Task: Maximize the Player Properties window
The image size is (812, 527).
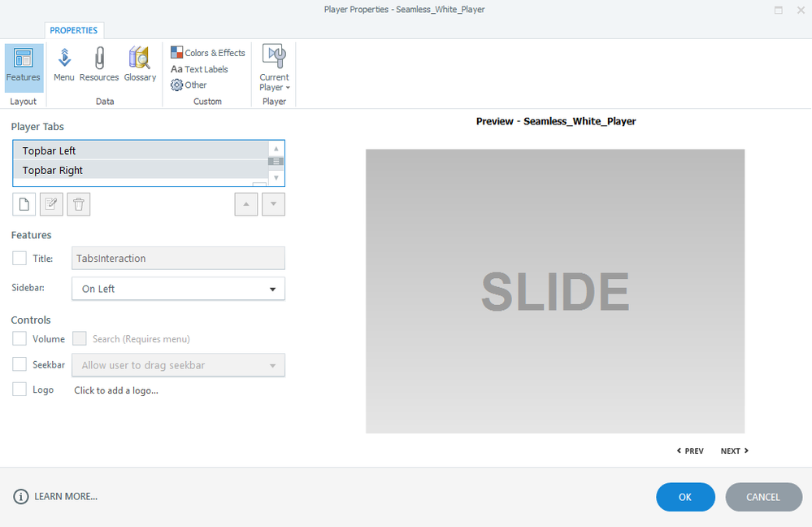Action: [779, 10]
